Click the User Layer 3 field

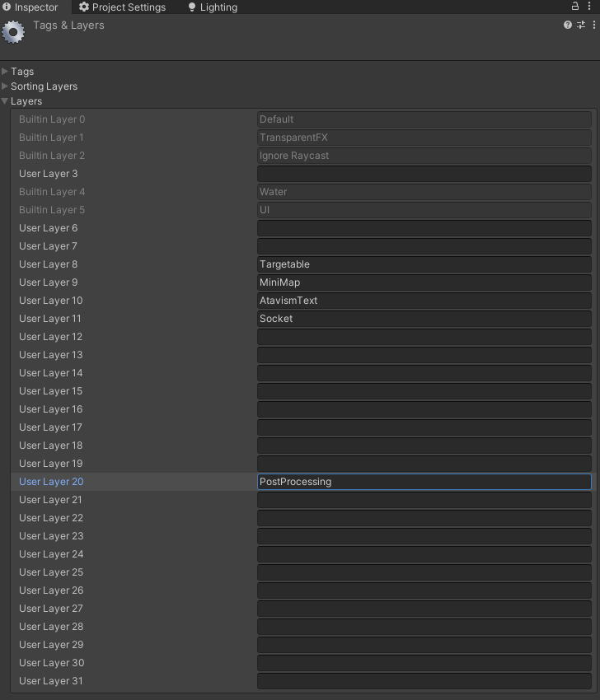424,174
